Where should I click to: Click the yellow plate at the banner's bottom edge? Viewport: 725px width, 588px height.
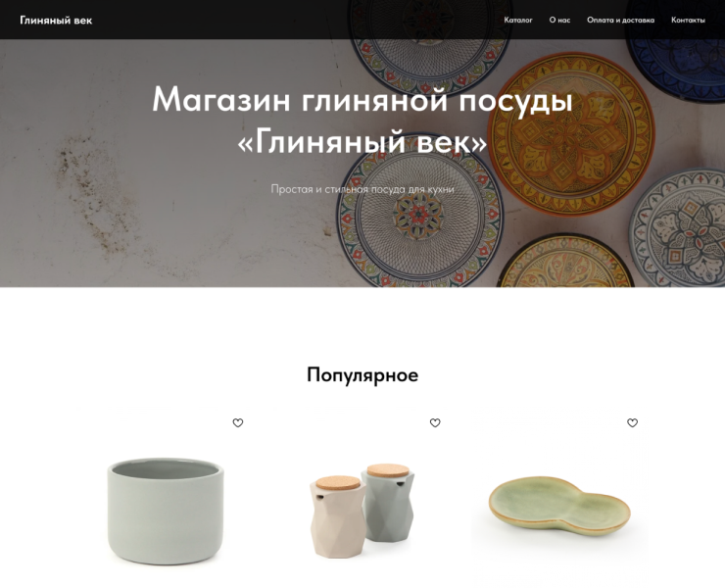click(x=566, y=262)
